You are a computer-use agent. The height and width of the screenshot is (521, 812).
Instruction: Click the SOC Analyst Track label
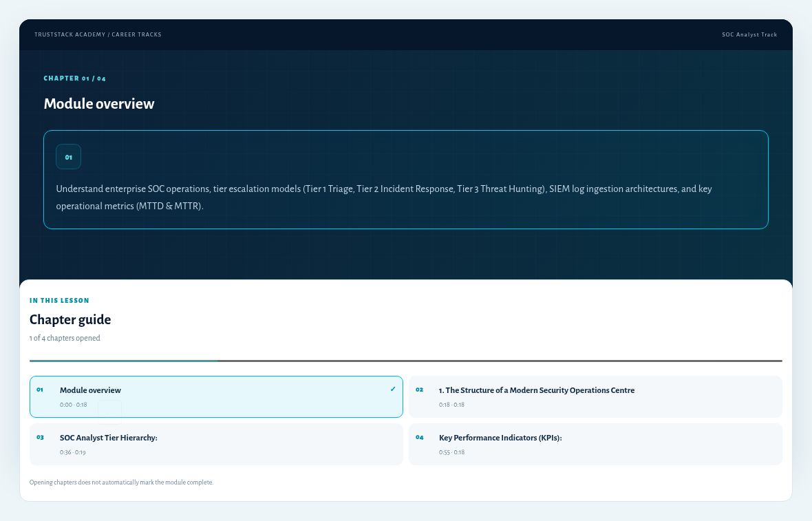749,34
